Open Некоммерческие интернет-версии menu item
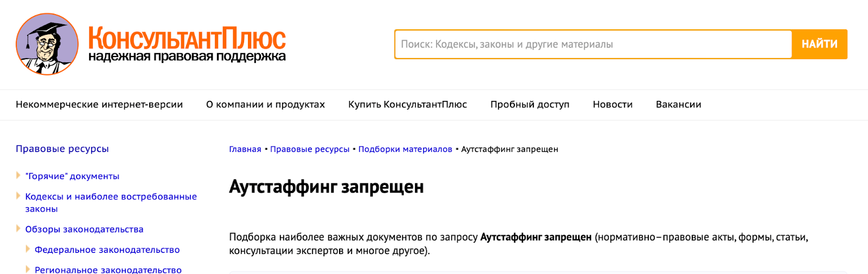 coord(99,105)
